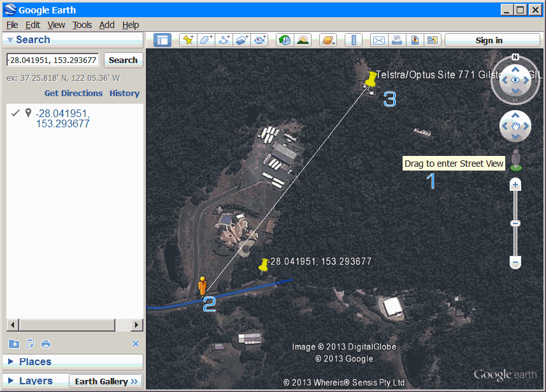This screenshot has width=546, height=392.
Task: Save search results to My Places folder
Action: pos(14,344)
